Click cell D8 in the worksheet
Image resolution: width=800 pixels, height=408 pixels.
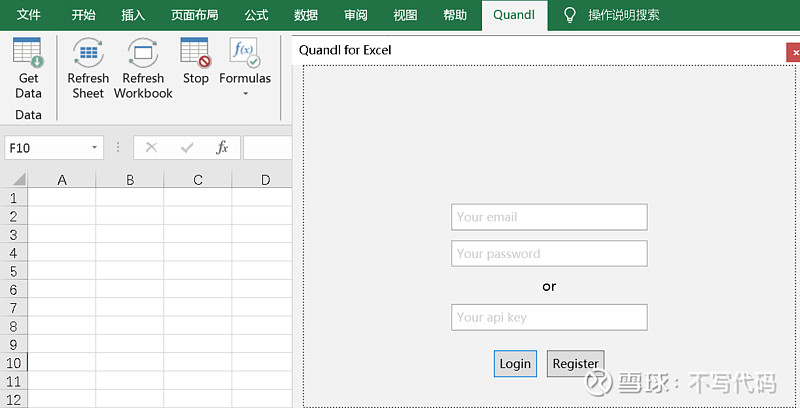(x=262, y=326)
